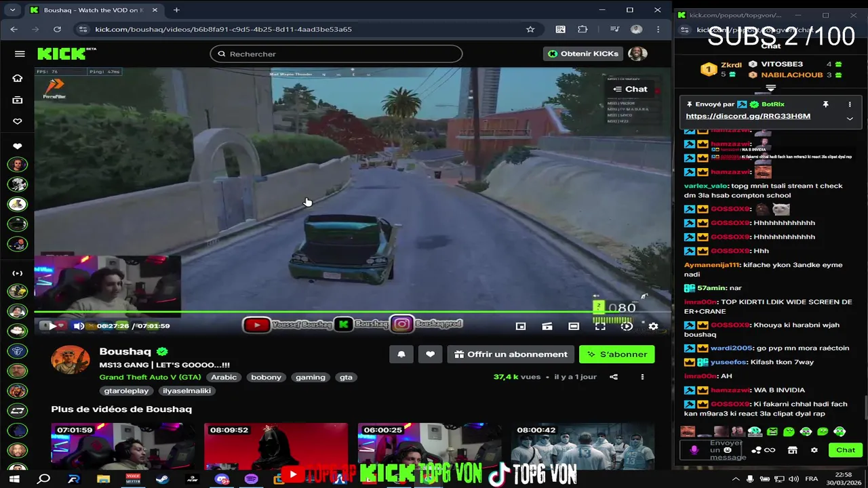
Task: Open the hamburger menu beside the Kick logo
Action: click(20, 54)
